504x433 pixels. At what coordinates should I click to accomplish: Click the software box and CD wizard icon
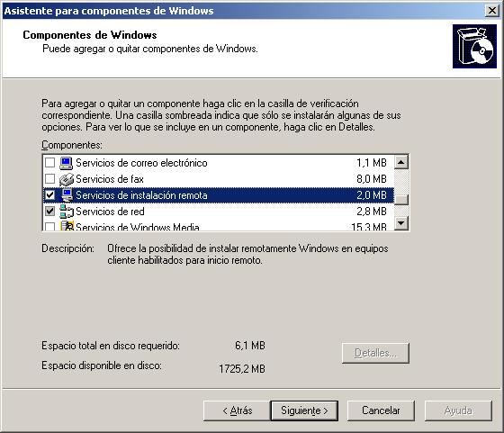coord(474,46)
